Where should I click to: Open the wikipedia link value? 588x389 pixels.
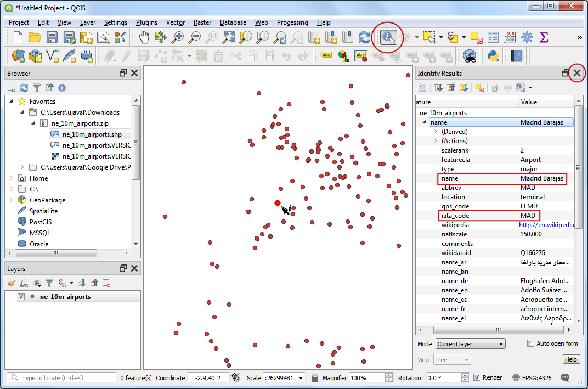pos(546,225)
